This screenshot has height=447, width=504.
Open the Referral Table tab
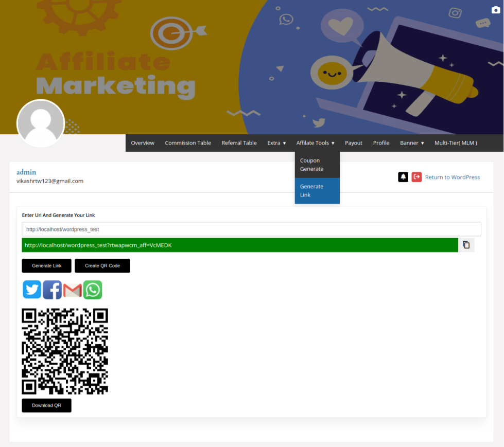[239, 143]
